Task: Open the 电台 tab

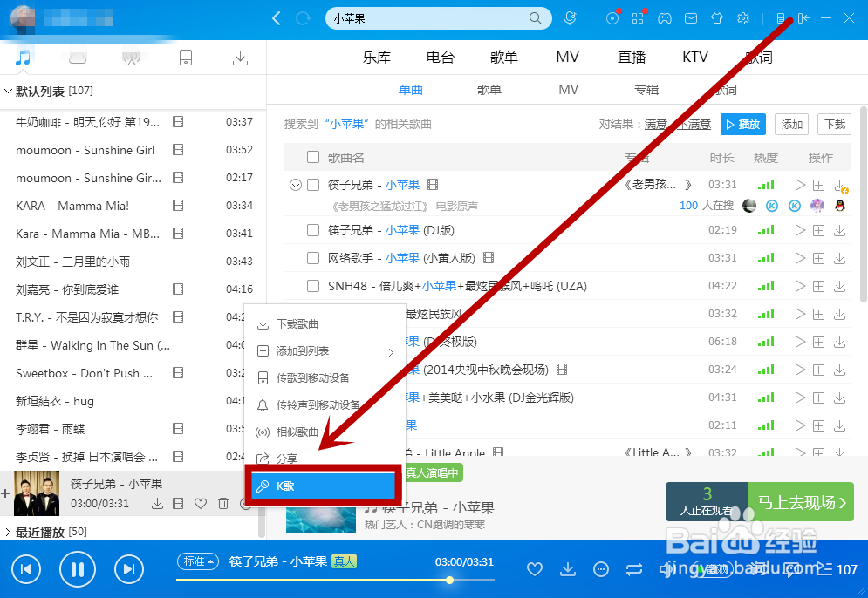Action: coord(441,58)
